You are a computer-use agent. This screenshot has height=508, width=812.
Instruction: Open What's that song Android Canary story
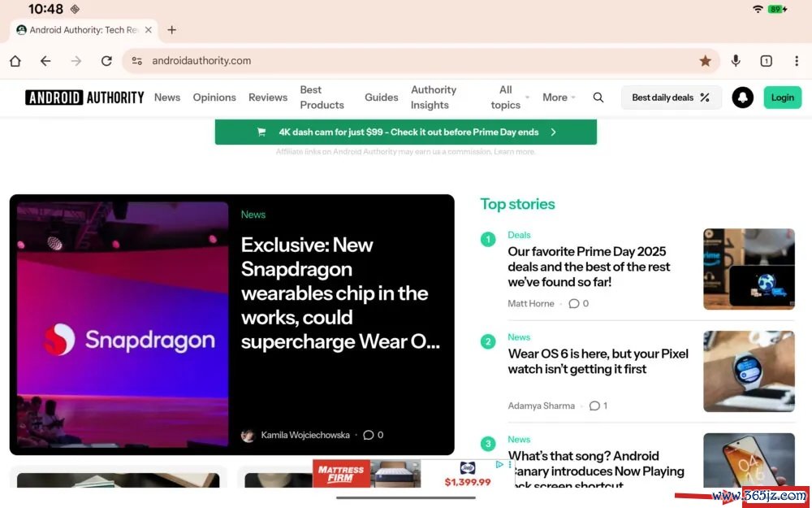pos(595,471)
